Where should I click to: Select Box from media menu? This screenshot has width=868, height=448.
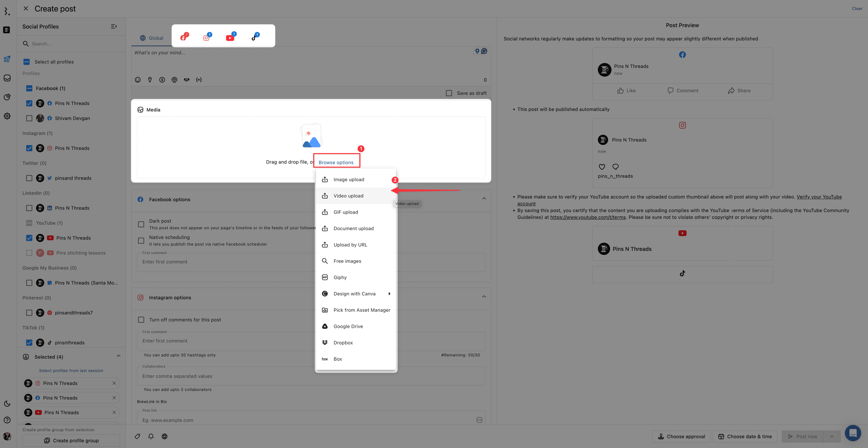click(x=356, y=359)
